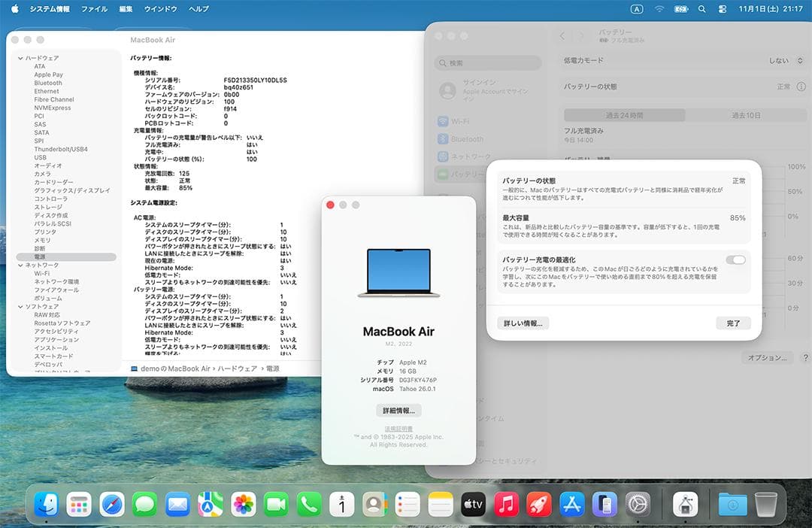Open Music from the Dock
The height and width of the screenshot is (528, 812).
point(505,504)
